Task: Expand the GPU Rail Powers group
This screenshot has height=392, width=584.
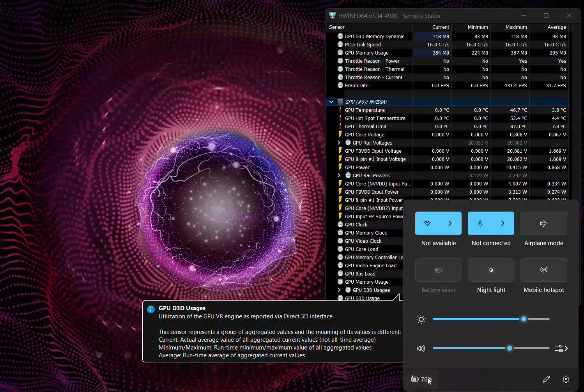Action: tap(339, 176)
